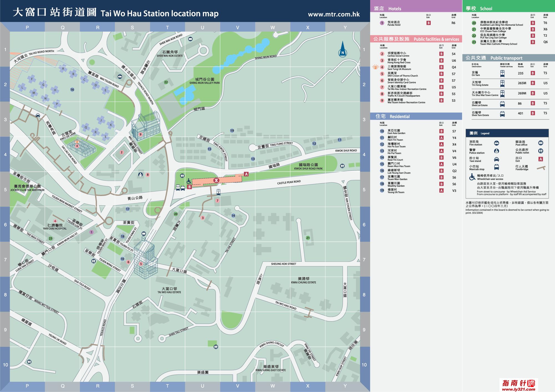The height and width of the screenshot is (392, 555).
Task: Click the Exit A marker beside the station
Action: coord(246,174)
